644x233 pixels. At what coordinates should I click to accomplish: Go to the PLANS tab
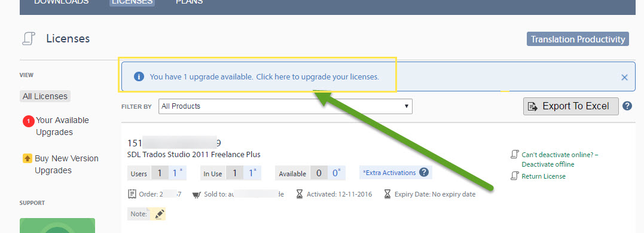tap(190, 2)
